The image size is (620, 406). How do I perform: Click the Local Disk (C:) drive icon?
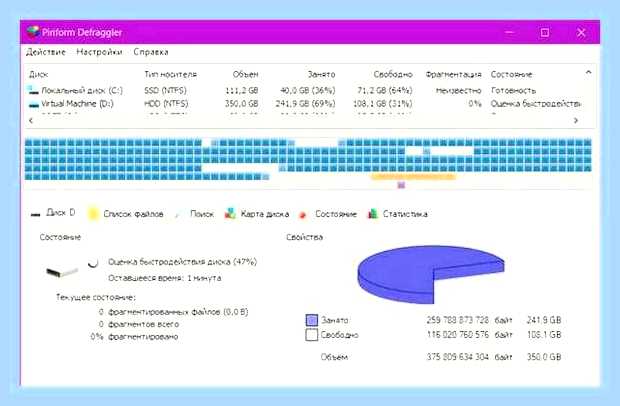34,91
